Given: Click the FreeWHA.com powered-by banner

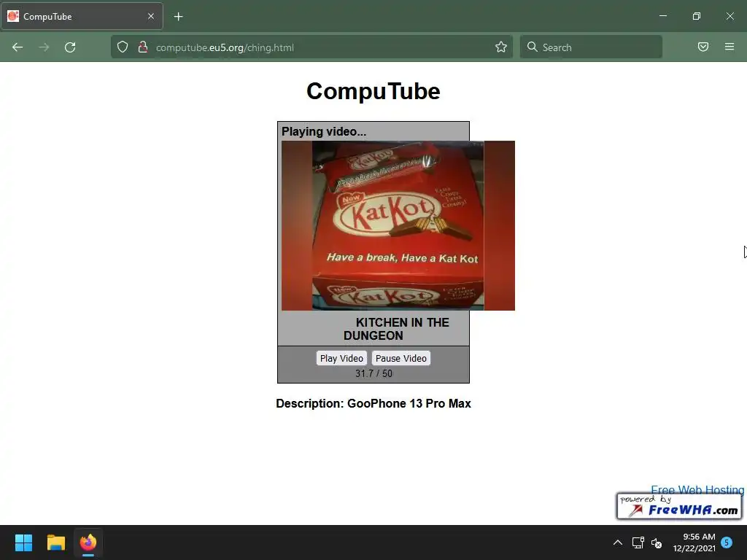Looking at the screenshot, I should click(x=679, y=507).
